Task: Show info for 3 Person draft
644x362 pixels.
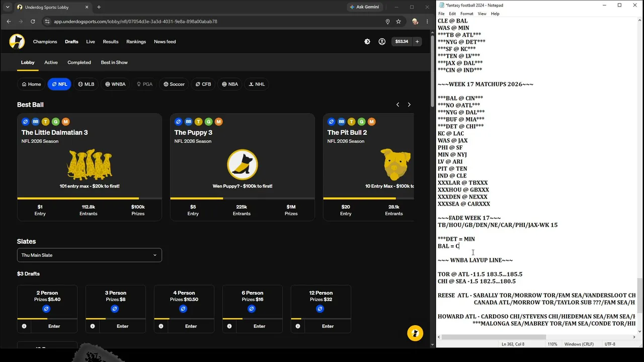Action: [x=93, y=326]
